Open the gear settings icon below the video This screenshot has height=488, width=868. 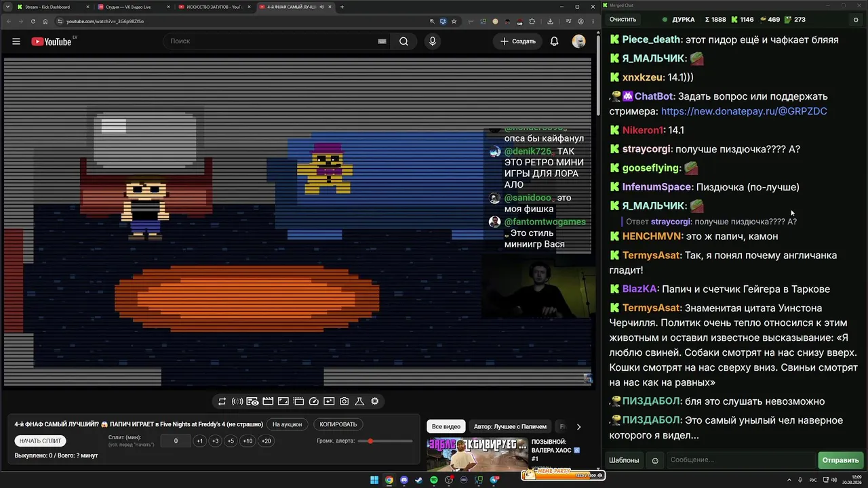(x=374, y=401)
